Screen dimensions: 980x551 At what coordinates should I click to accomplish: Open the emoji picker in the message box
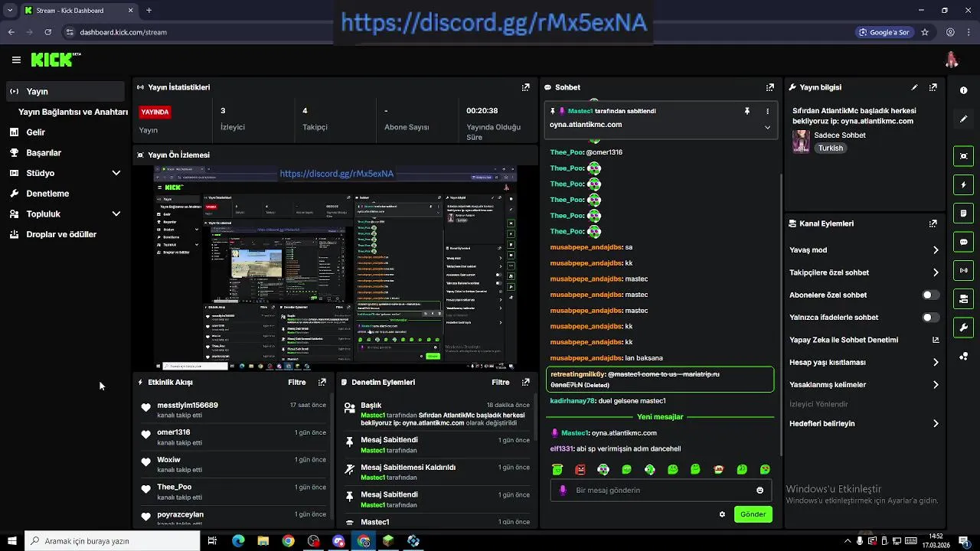759,491
